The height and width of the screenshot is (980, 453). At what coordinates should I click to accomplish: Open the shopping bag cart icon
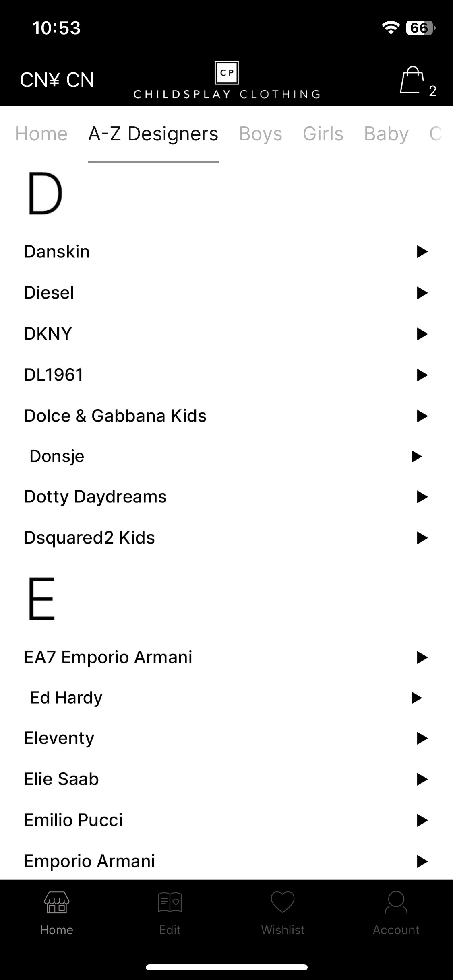point(412,80)
